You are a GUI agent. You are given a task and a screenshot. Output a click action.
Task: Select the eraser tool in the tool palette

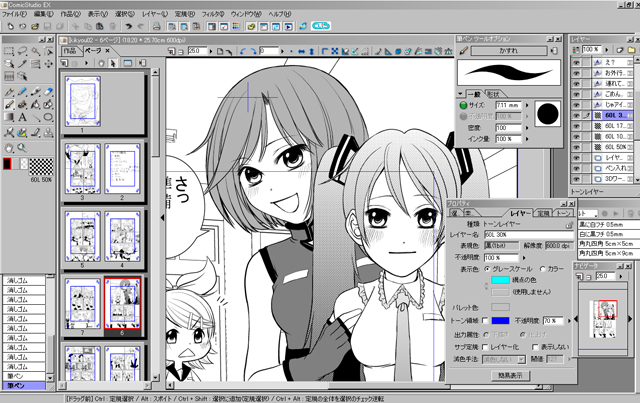pyautogui.click(x=49, y=92)
